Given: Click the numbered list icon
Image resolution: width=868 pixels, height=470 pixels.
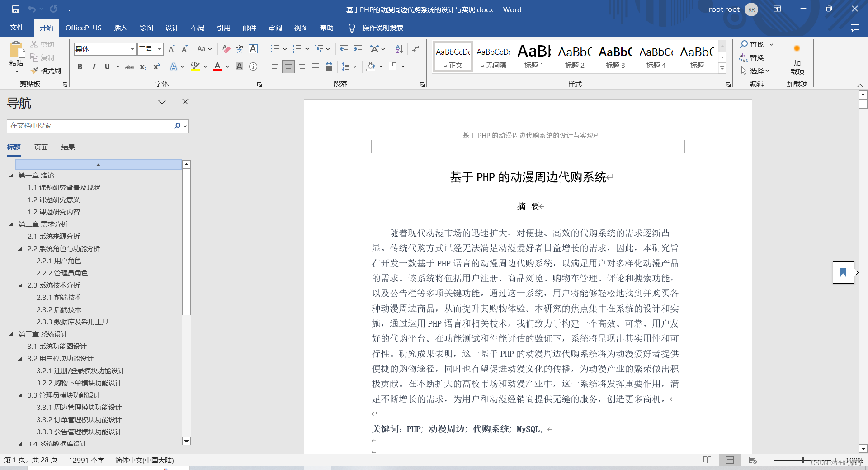Looking at the screenshot, I should (x=297, y=49).
